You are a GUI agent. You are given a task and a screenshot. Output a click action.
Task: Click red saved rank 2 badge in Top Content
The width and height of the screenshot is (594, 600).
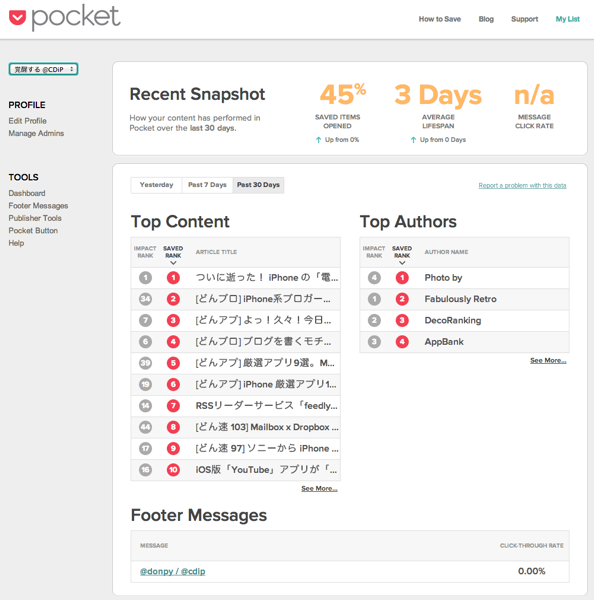(x=173, y=299)
